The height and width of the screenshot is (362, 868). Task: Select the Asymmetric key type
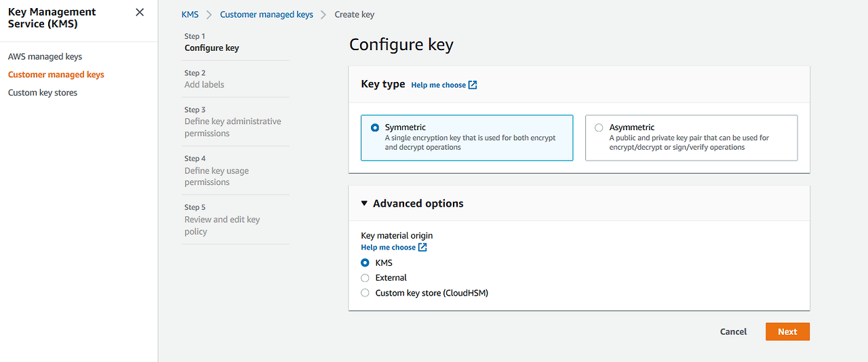click(599, 127)
